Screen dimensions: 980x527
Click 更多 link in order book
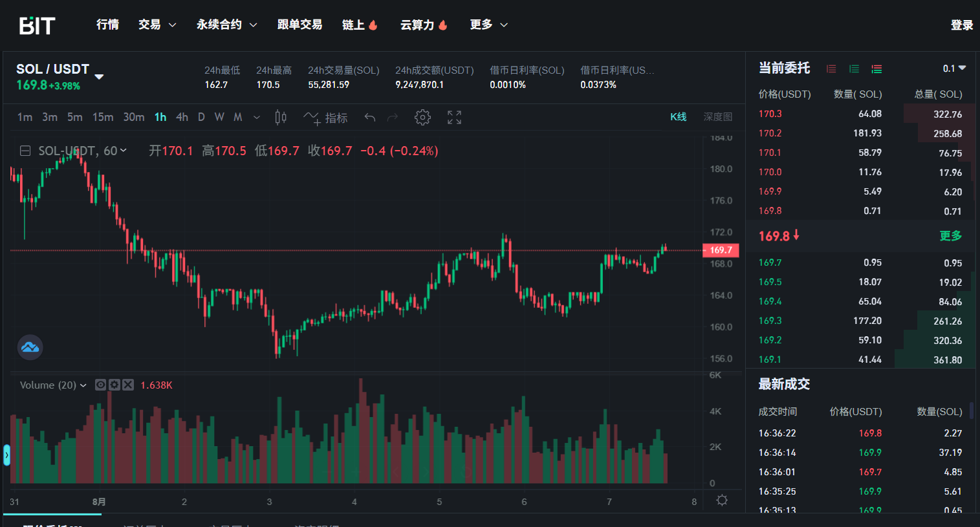click(x=950, y=236)
